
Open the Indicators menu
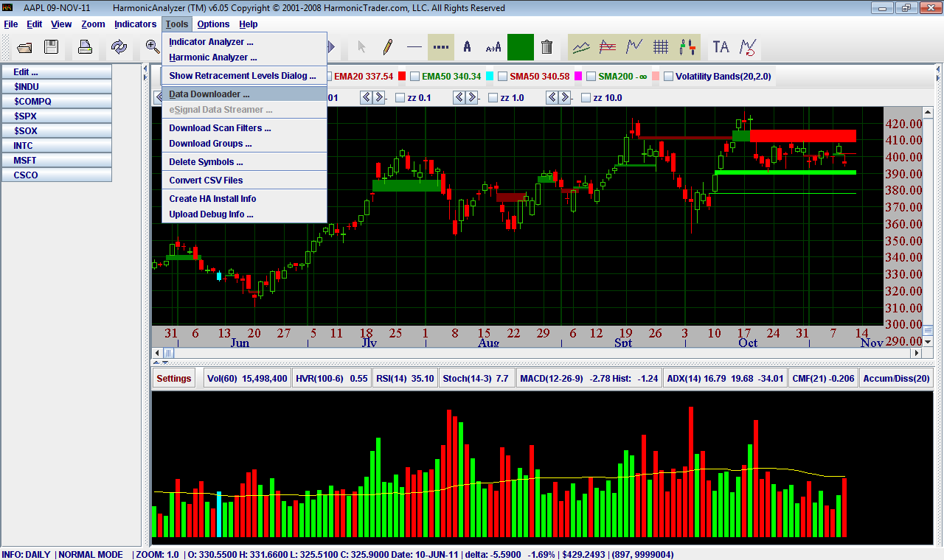[135, 24]
